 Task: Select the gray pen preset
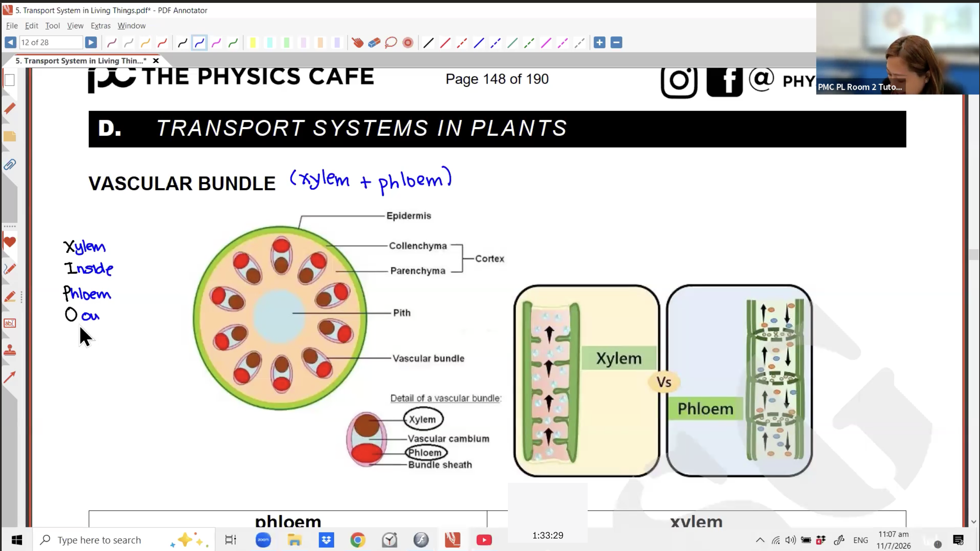(x=128, y=42)
